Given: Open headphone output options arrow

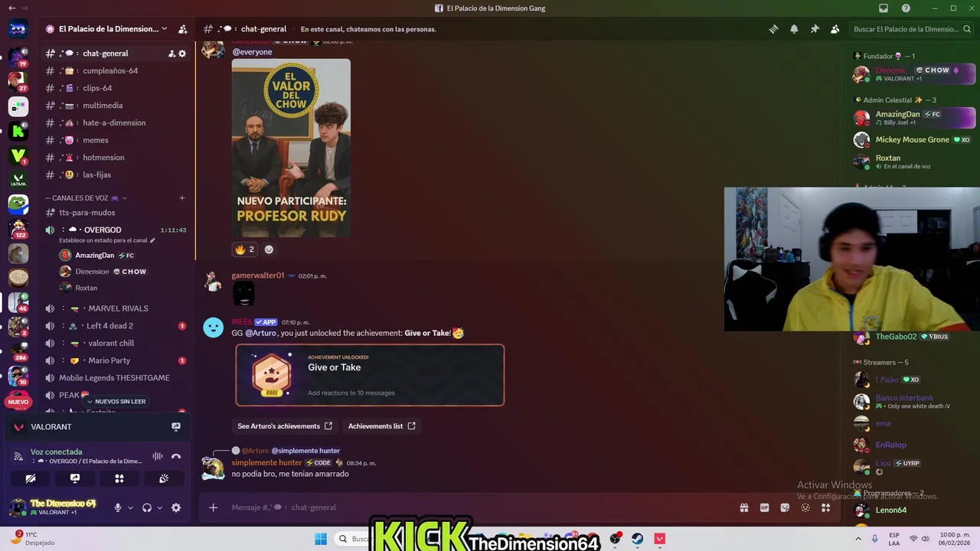Looking at the screenshot, I should (159, 507).
